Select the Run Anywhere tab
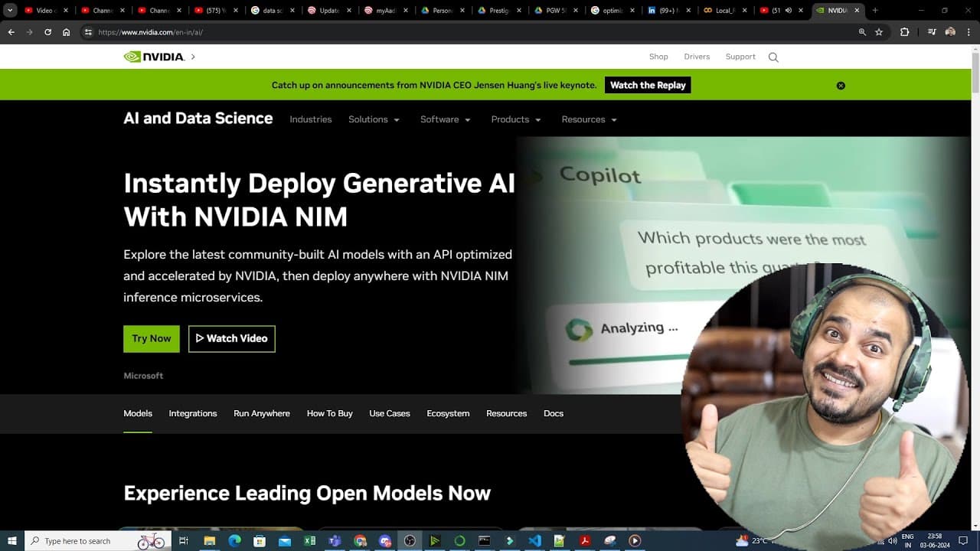 (x=262, y=413)
